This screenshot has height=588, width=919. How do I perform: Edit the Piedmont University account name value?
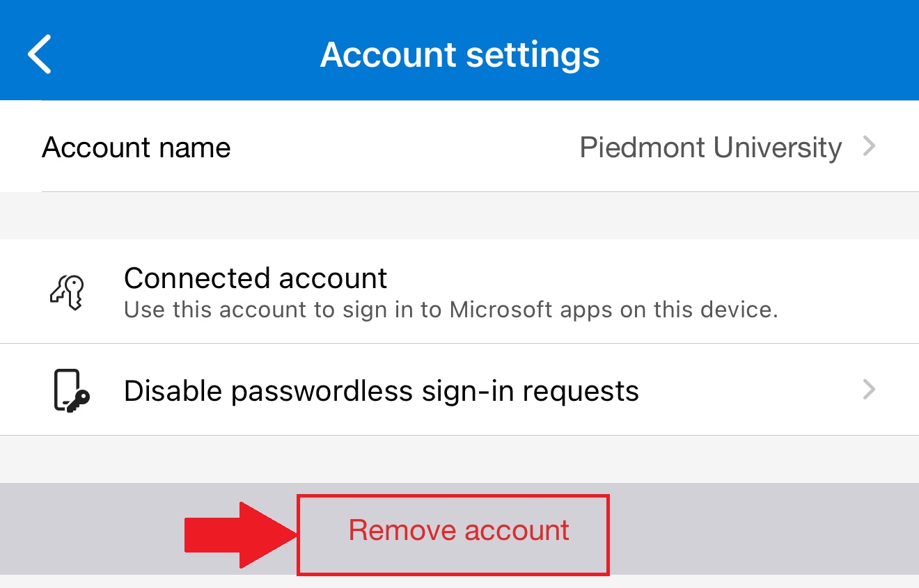click(x=711, y=148)
